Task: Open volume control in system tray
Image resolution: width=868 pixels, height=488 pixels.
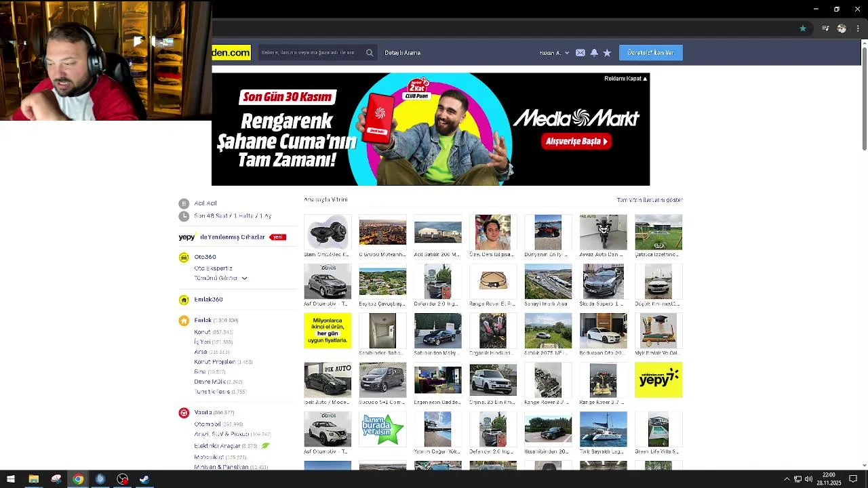Action: (x=808, y=479)
